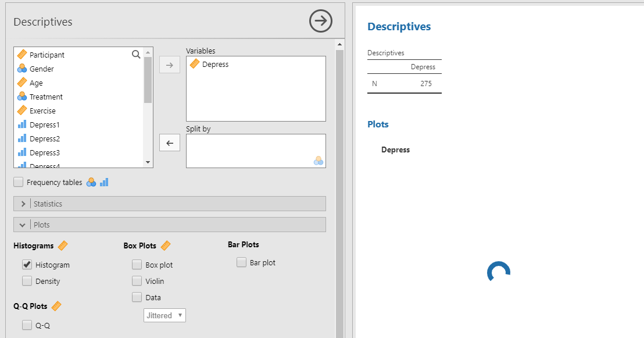Collapse the Plots section
644x338 pixels.
(x=170, y=225)
